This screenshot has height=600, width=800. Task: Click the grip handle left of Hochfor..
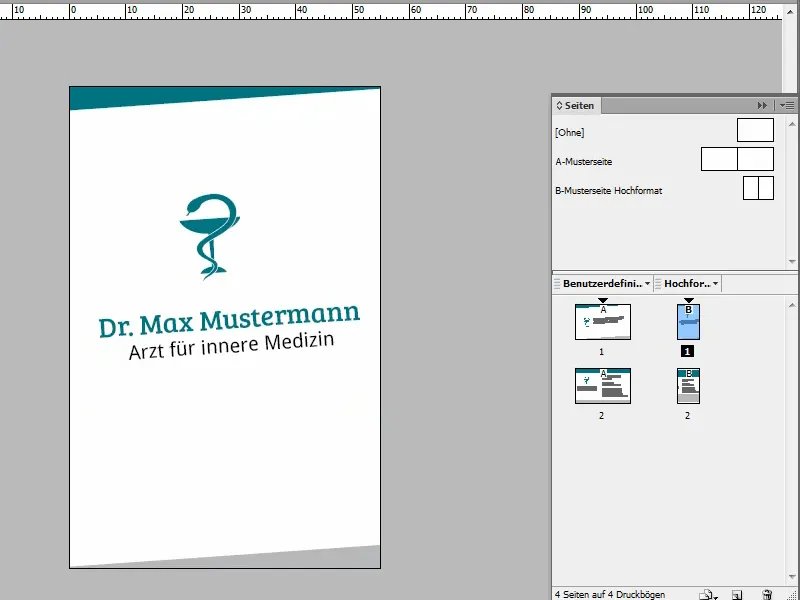tap(658, 284)
